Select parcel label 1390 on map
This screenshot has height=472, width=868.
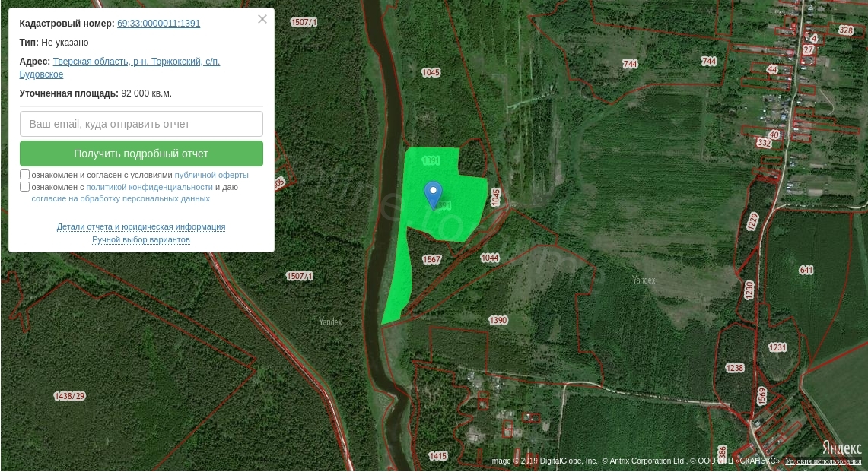click(x=498, y=321)
